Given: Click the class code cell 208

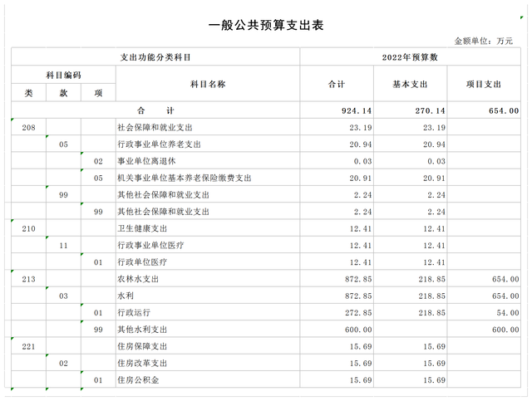Looking at the screenshot, I should (x=28, y=128).
